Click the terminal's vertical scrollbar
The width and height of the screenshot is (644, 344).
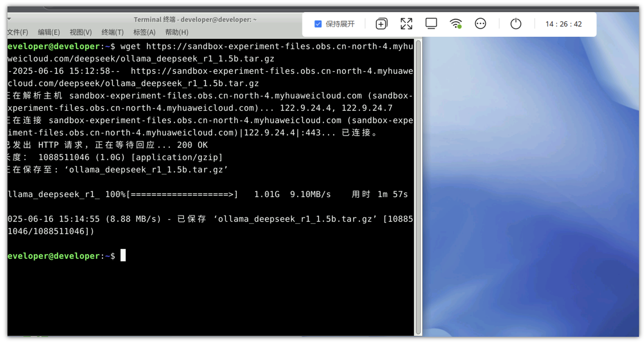[x=418, y=187]
